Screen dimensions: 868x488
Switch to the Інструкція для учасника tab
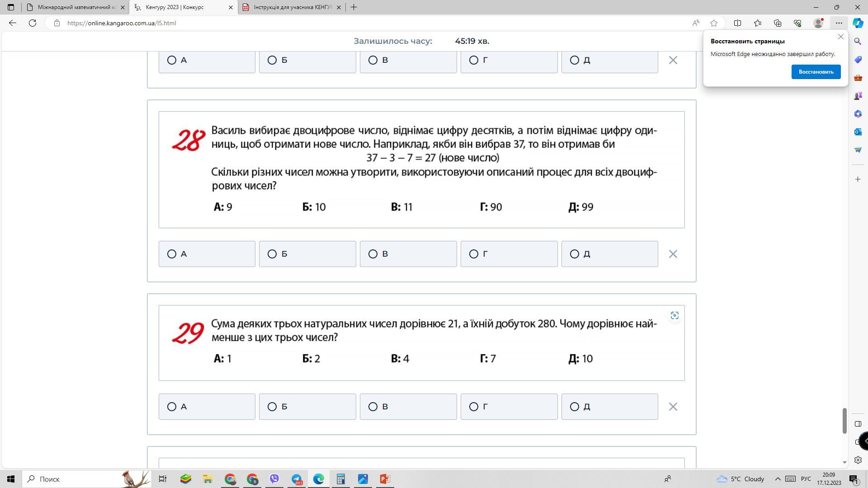point(292,7)
